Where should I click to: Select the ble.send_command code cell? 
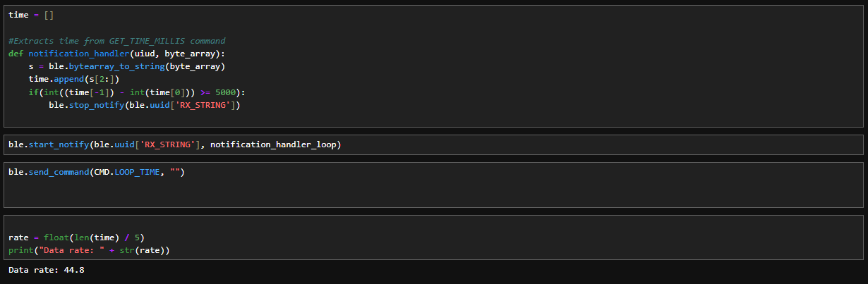pos(434,185)
